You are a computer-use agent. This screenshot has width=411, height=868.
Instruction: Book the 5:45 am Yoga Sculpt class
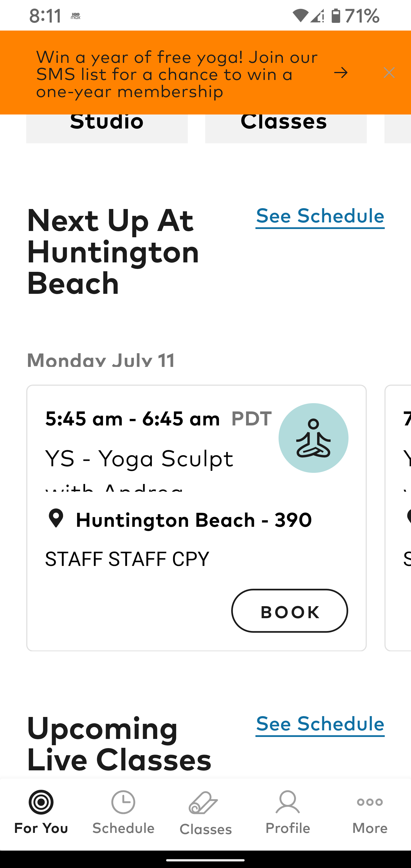click(290, 611)
